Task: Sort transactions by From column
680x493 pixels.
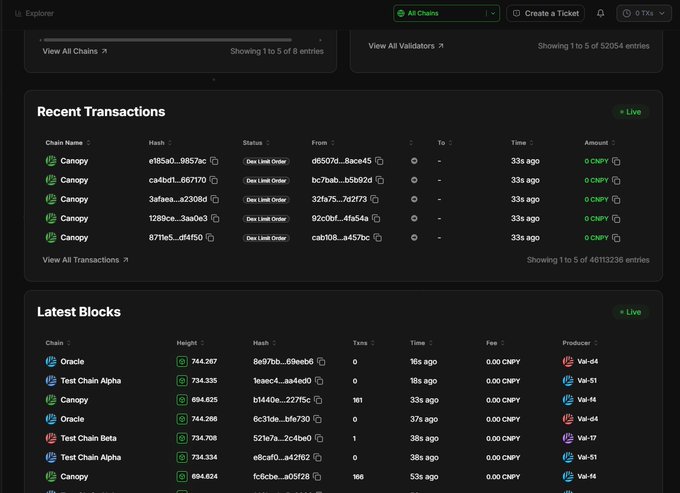Action: click(323, 143)
